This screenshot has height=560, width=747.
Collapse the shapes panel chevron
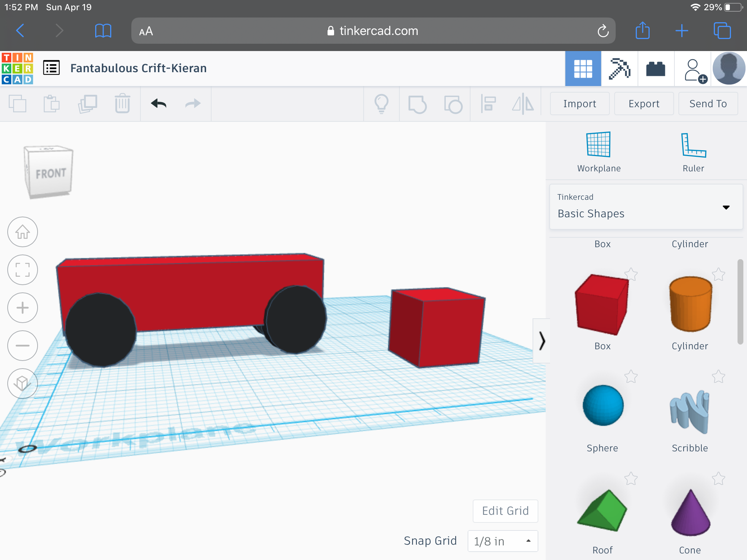tap(542, 341)
